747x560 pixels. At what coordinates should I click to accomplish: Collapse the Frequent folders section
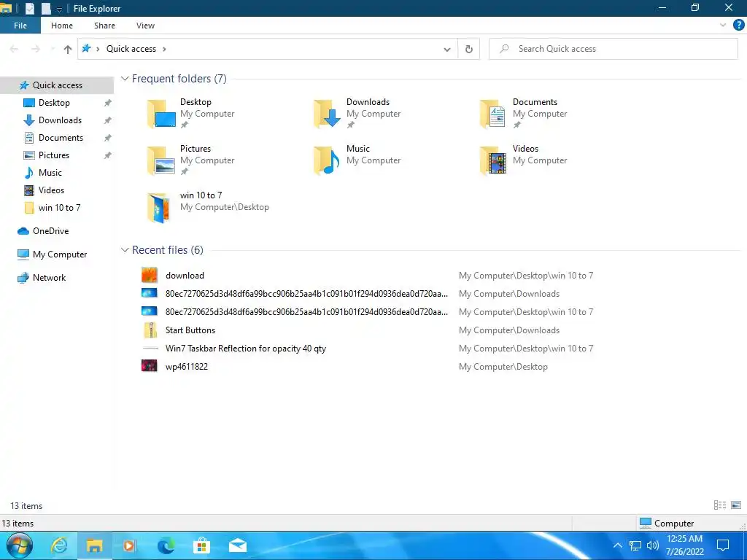(x=125, y=79)
